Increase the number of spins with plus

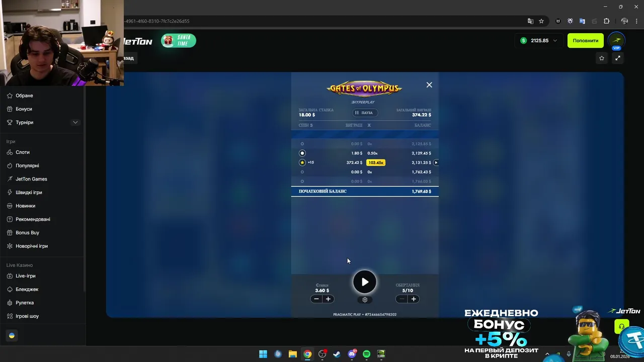point(414,299)
